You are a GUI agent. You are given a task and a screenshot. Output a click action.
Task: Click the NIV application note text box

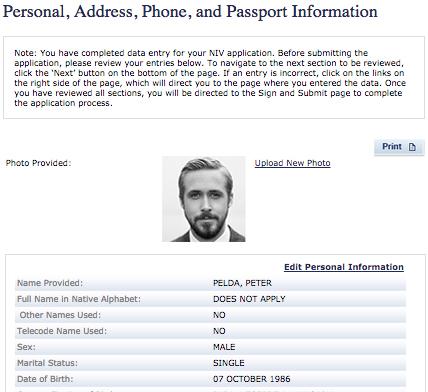point(214,78)
